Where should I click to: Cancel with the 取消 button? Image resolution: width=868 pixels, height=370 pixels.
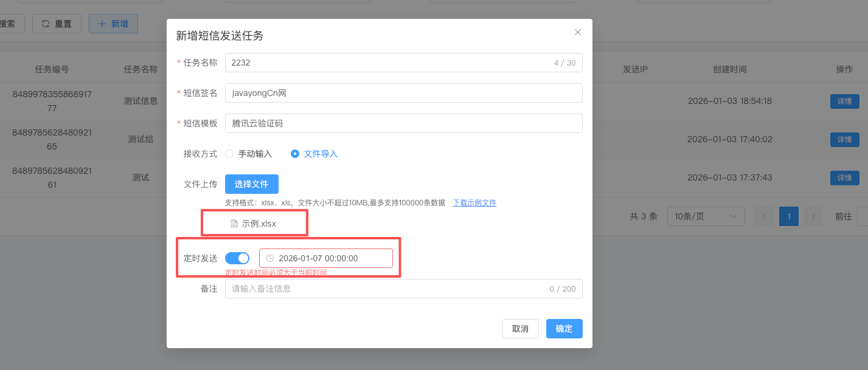pos(520,329)
